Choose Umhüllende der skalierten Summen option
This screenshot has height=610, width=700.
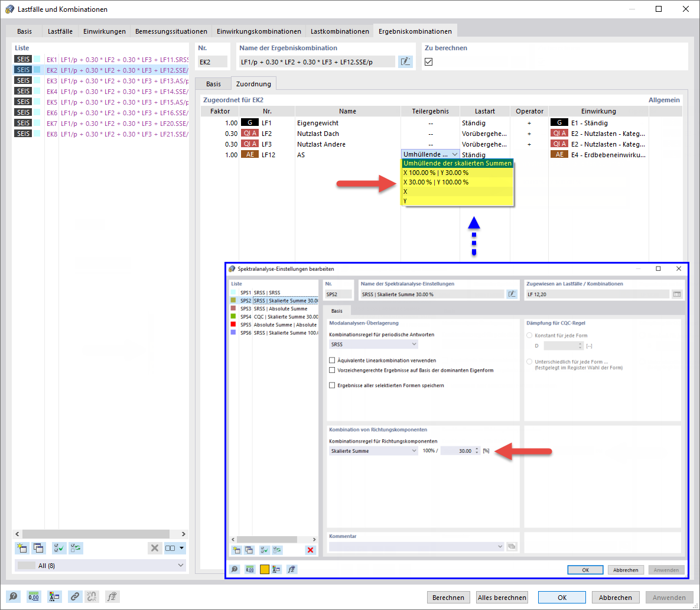(457, 163)
